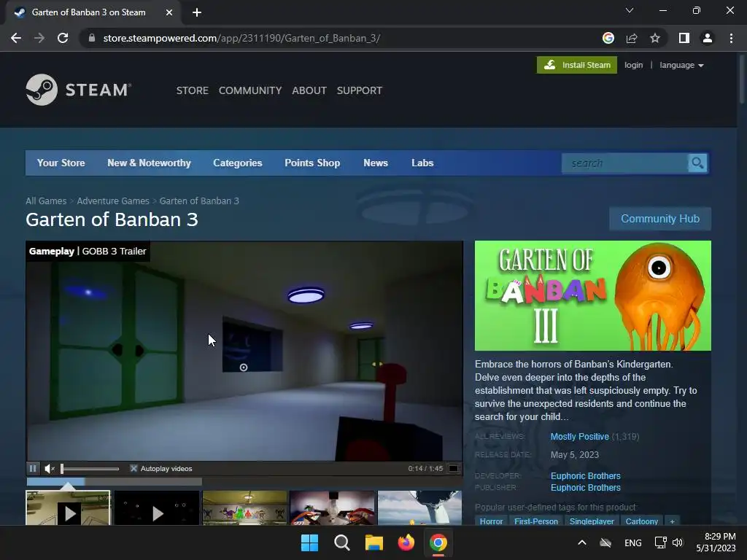Open the Mostly Positive reviews link
The image size is (747, 560).
[580, 437]
